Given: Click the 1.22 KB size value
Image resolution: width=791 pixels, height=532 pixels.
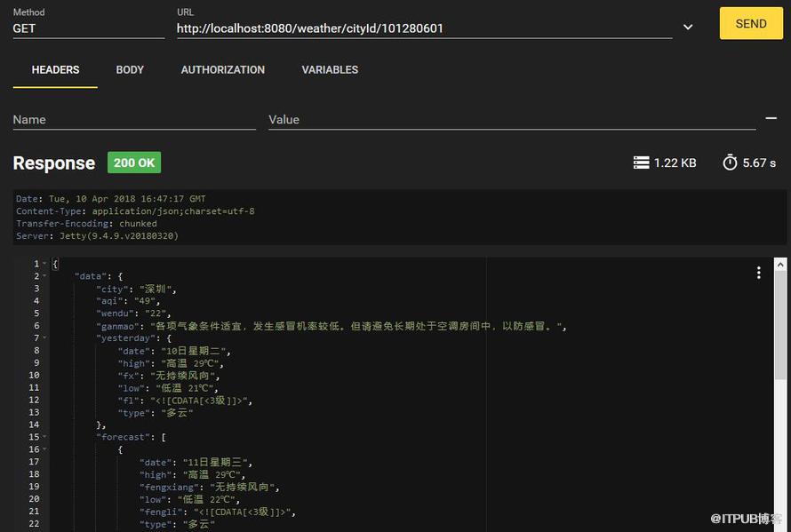Looking at the screenshot, I should [x=675, y=163].
